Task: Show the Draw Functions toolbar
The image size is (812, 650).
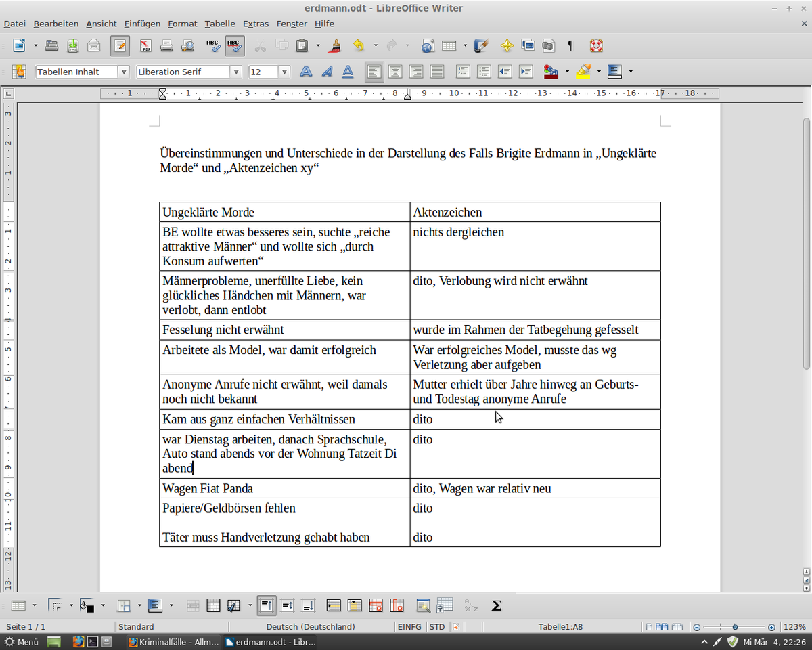Action: click(481, 46)
